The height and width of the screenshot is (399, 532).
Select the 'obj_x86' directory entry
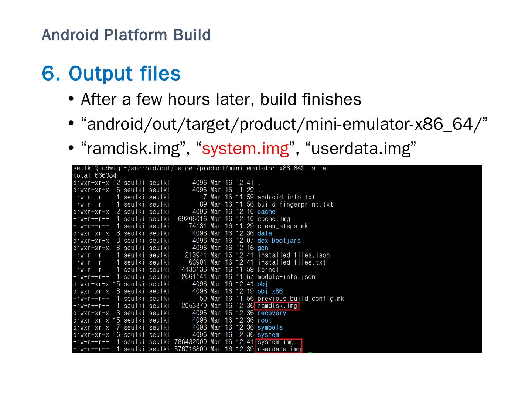(x=270, y=291)
